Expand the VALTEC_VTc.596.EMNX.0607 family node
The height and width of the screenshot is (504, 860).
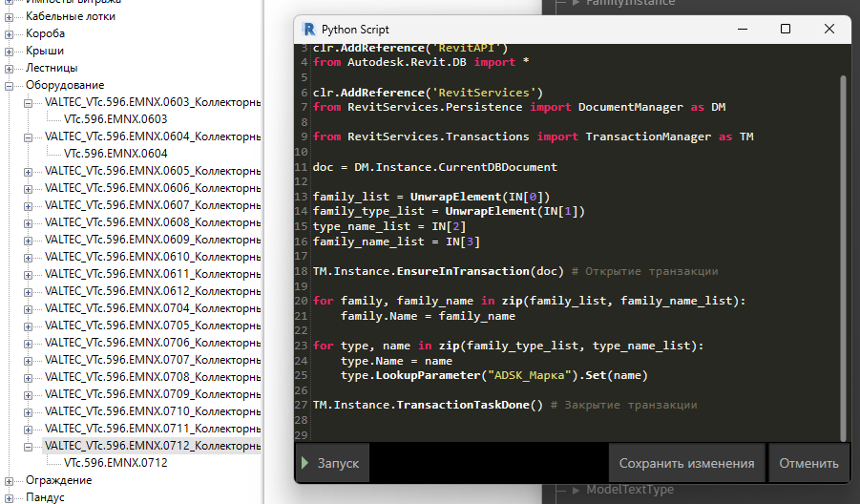[28, 206]
